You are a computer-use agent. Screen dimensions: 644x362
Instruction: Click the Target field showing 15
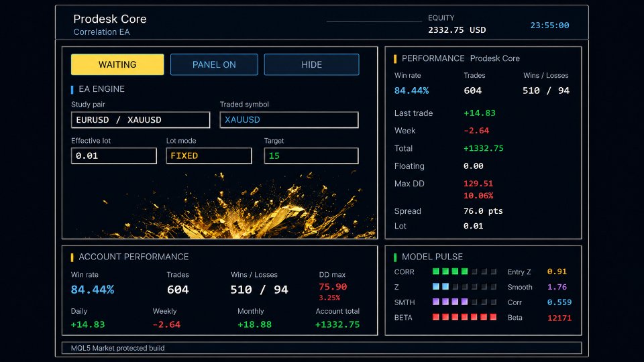pos(311,156)
